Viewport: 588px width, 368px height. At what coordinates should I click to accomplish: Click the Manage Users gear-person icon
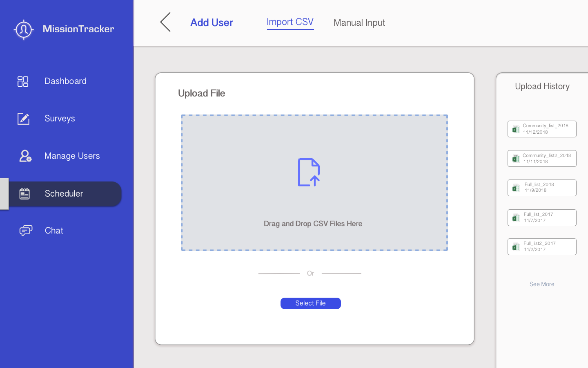coord(25,156)
